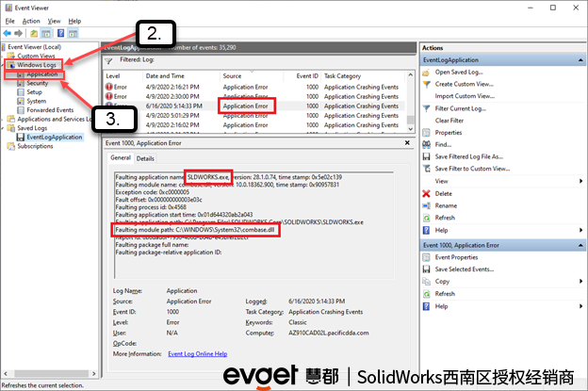Image resolution: width=588 pixels, height=391 pixels.
Task: Click the Show/Hide Console Tree icon
Action: 46,33
